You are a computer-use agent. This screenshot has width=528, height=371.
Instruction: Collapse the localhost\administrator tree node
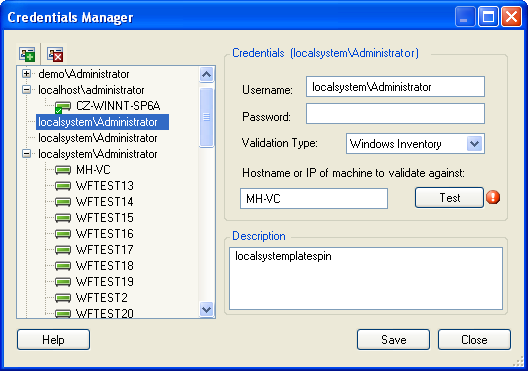pos(26,90)
